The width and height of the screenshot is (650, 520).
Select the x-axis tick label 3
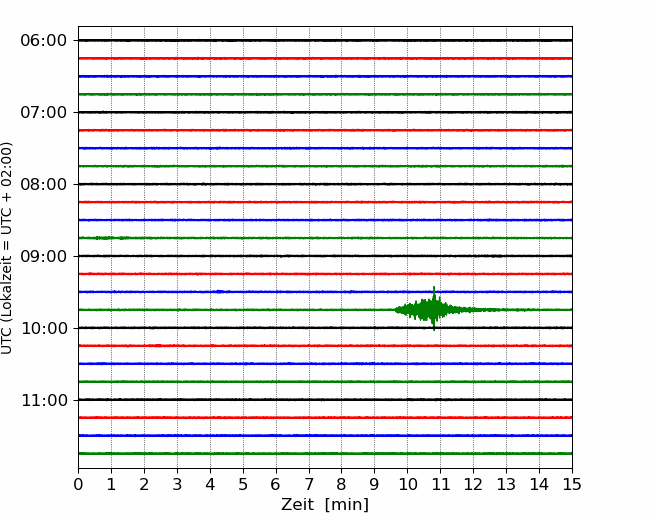(177, 484)
